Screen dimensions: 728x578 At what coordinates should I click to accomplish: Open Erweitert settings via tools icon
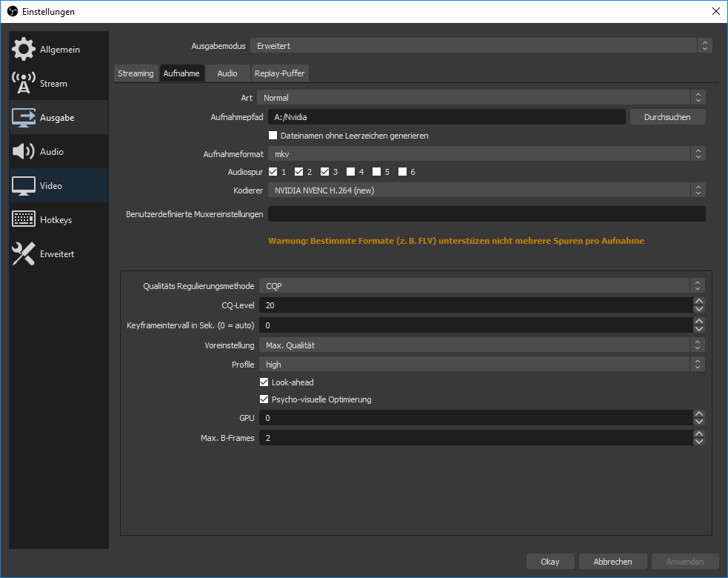[23, 253]
